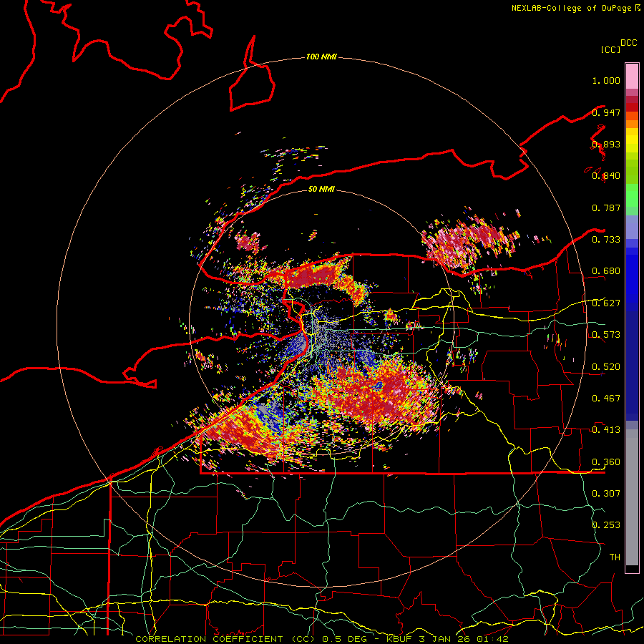Click the 0.467 color scale value

click(606, 399)
